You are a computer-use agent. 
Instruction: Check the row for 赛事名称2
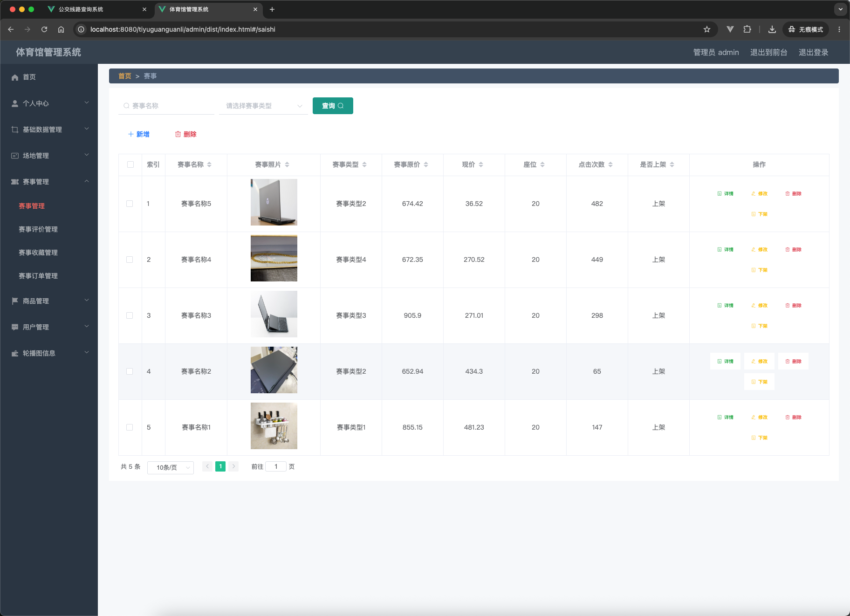130,371
